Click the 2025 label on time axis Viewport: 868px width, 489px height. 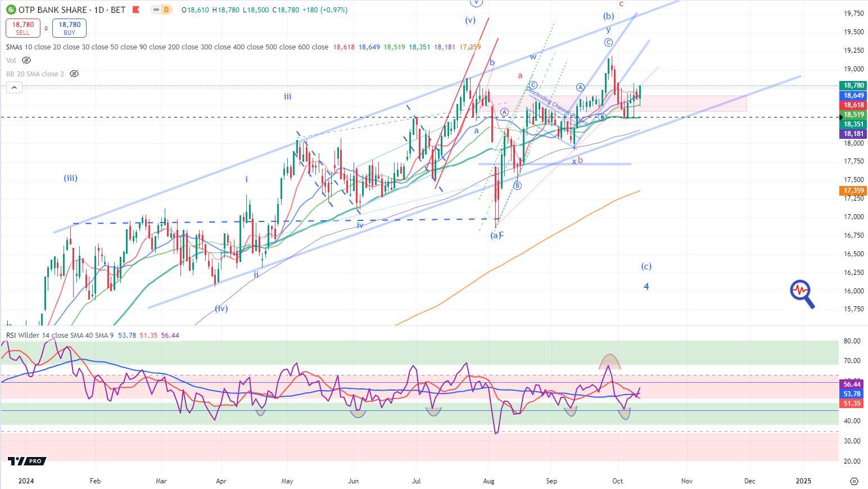804,481
